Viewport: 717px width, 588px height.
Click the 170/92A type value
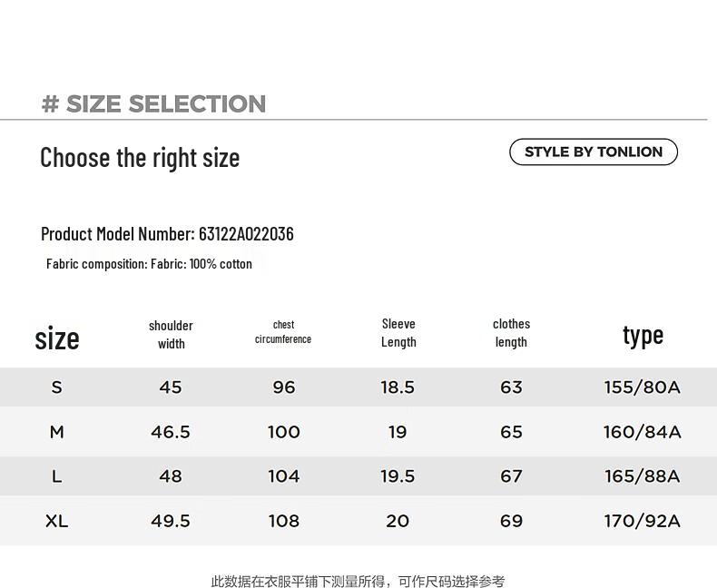tap(642, 521)
